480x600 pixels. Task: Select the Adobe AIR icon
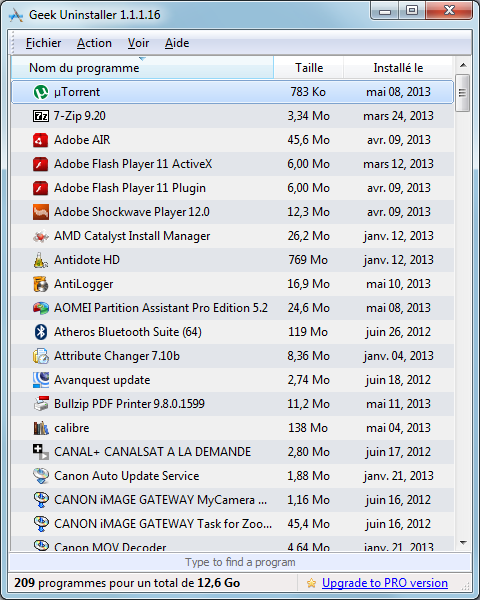(41, 140)
